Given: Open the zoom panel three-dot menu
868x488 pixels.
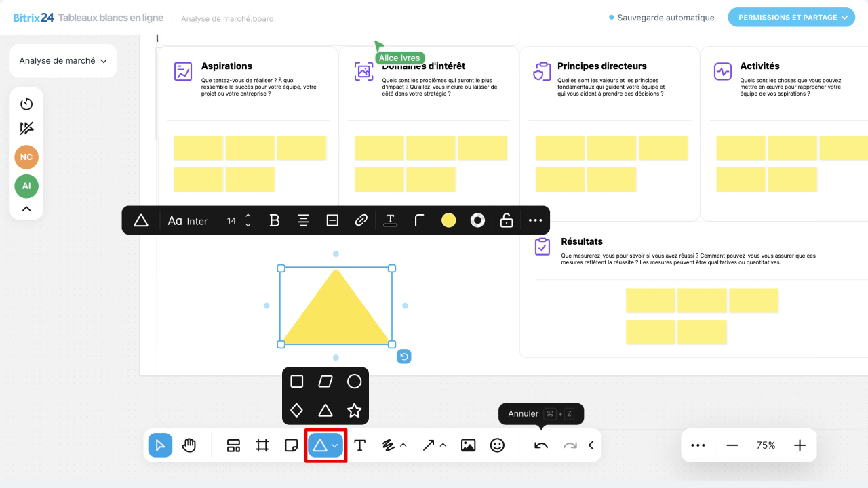Looking at the screenshot, I should [x=698, y=445].
